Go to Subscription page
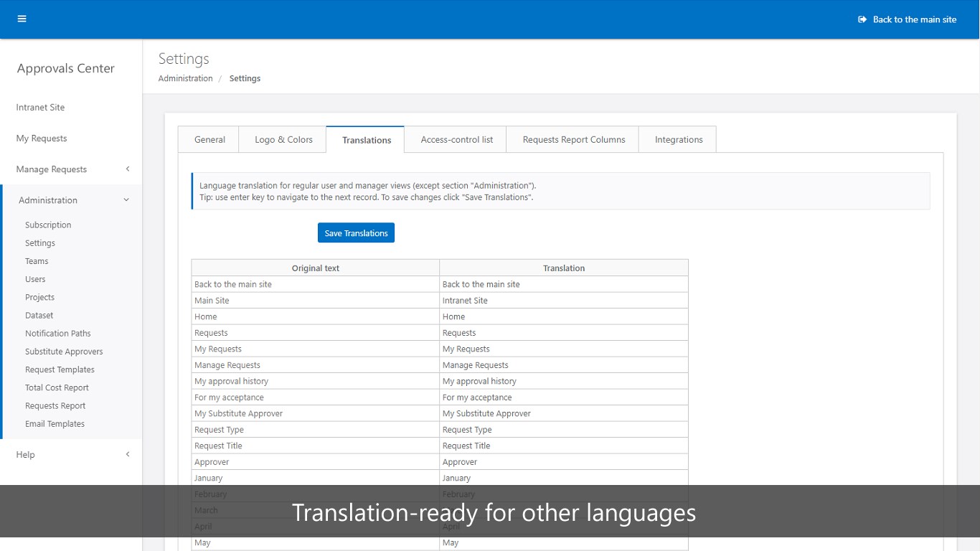 (48, 225)
